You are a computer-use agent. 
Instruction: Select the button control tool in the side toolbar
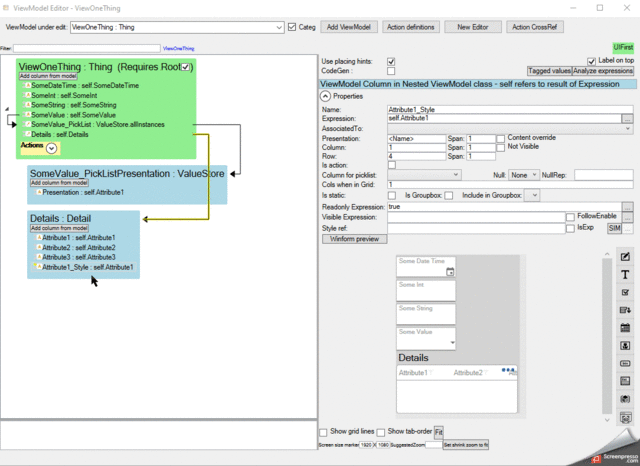click(x=625, y=363)
